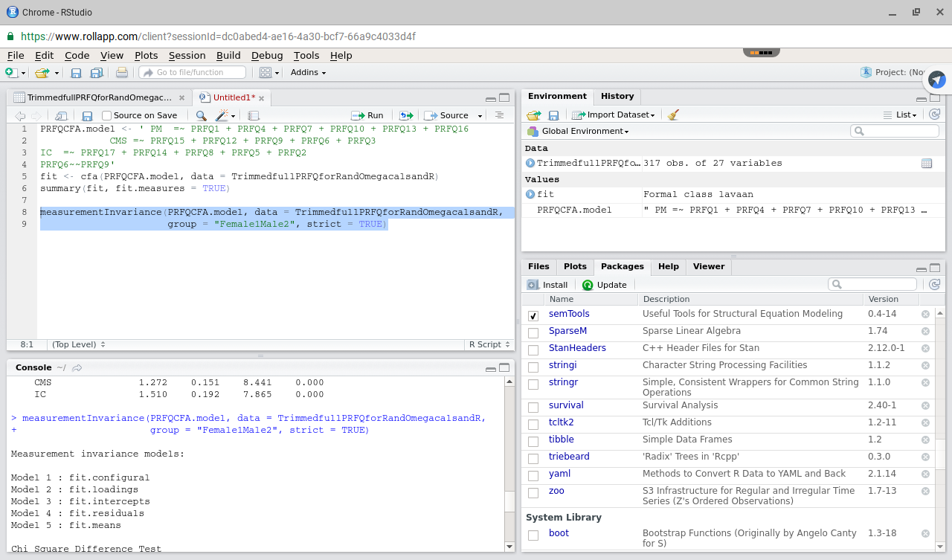This screenshot has width=952, height=560.
Task: Refresh the package list with the refresh icon
Action: pos(934,284)
